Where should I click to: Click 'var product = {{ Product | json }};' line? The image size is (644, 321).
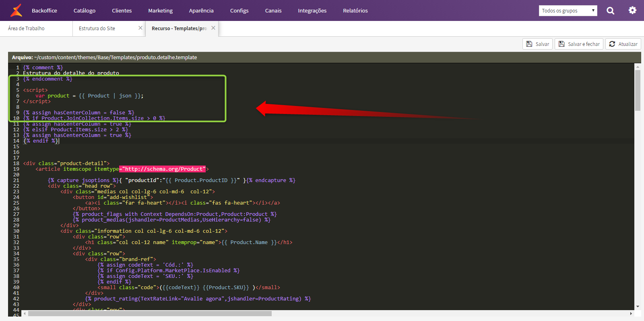click(89, 95)
